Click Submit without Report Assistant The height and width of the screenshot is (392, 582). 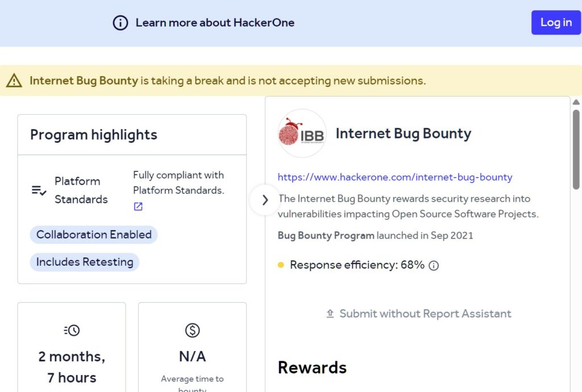click(425, 314)
